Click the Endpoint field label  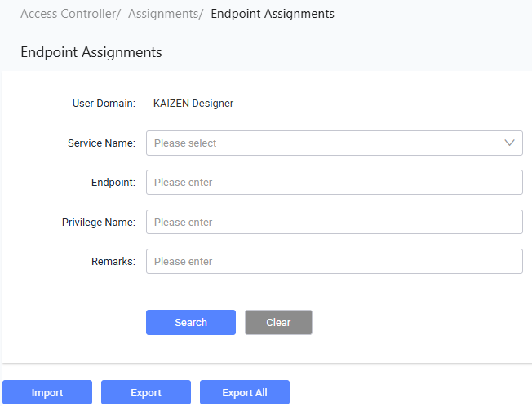113,183
